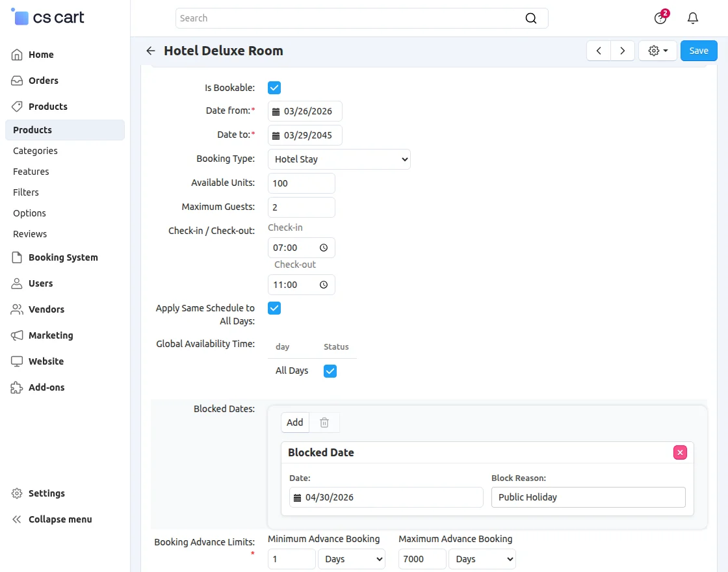Click the search magnifier icon
728x572 pixels.
pyautogui.click(x=531, y=18)
